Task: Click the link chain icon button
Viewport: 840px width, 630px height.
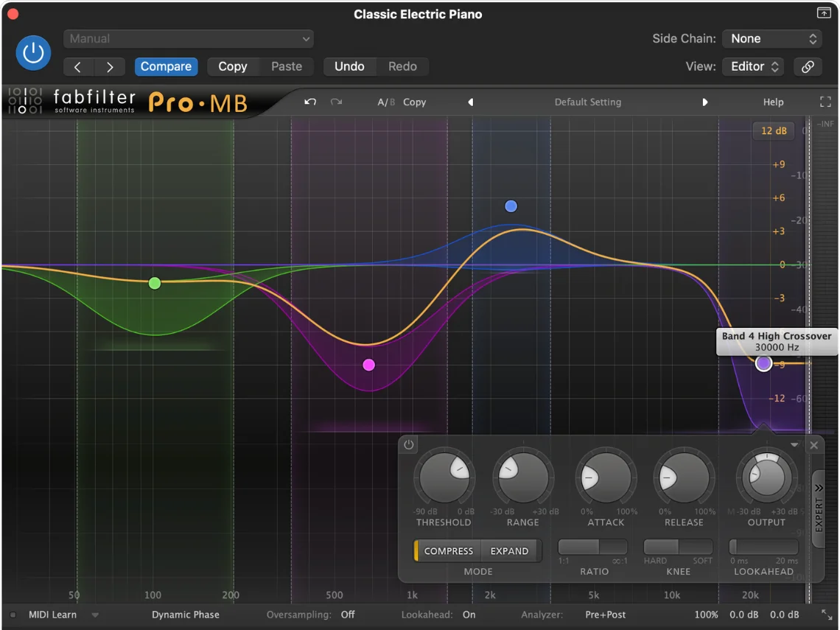Action: click(808, 66)
